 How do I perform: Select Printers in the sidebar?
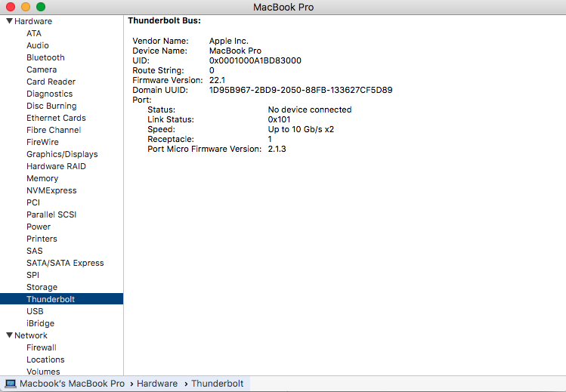42,239
